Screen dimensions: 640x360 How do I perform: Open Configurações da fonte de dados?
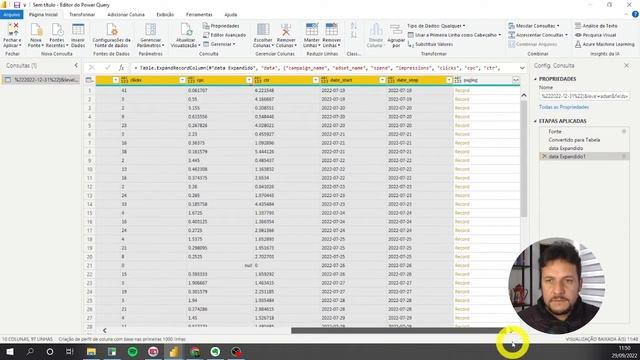111,35
